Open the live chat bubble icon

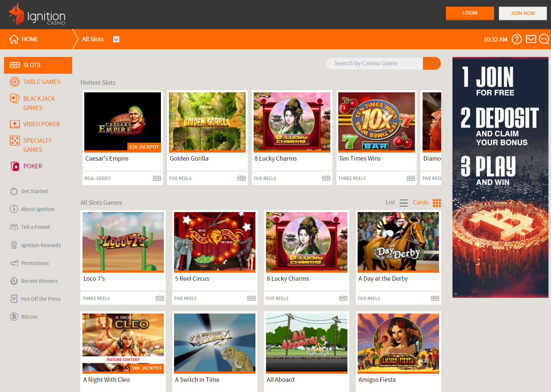pos(544,39)
